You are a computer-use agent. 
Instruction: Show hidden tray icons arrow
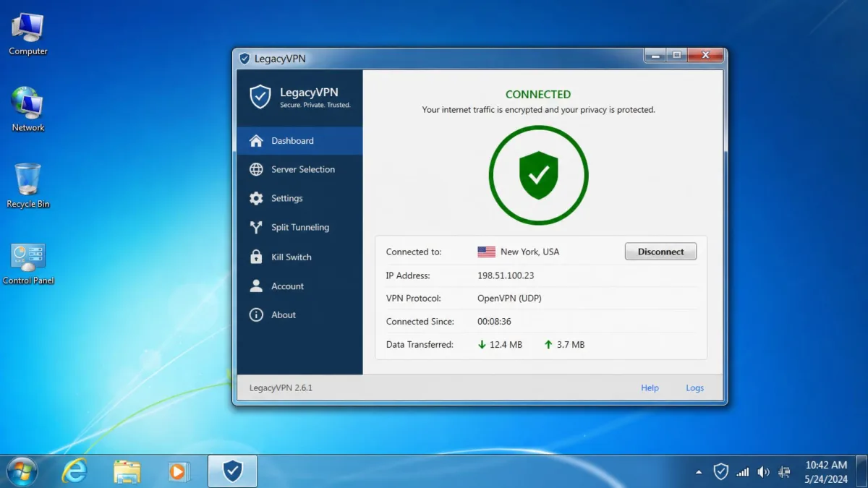point(699,472)
